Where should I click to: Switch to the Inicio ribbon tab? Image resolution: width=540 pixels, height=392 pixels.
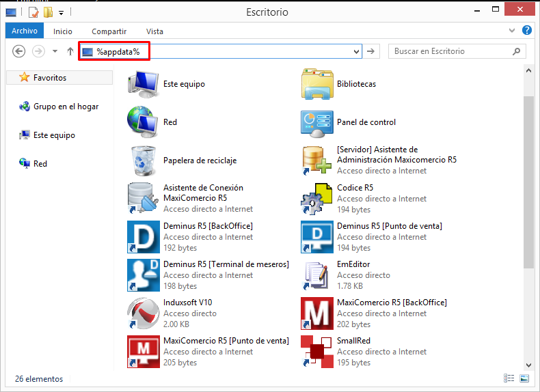[x=63, y=31]
